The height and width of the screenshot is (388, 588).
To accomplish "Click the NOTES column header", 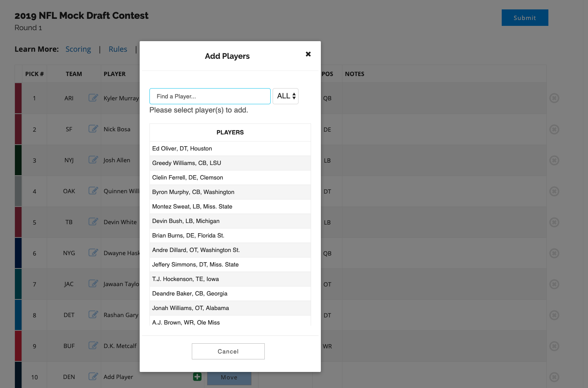I will pos(355,74).
